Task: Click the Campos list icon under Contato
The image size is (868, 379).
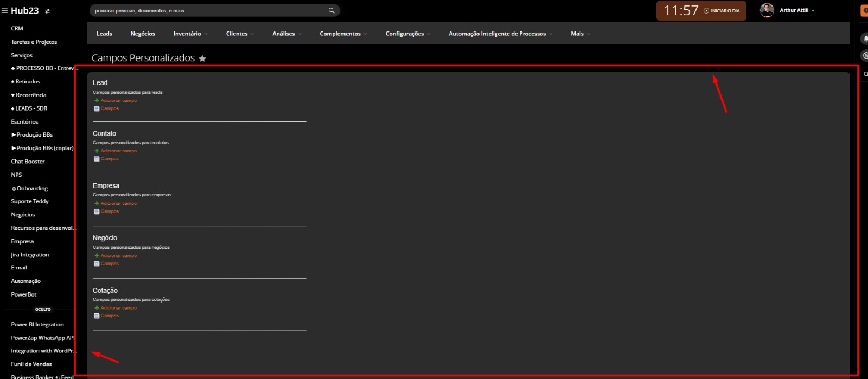Action: click(x=97, y=159)
